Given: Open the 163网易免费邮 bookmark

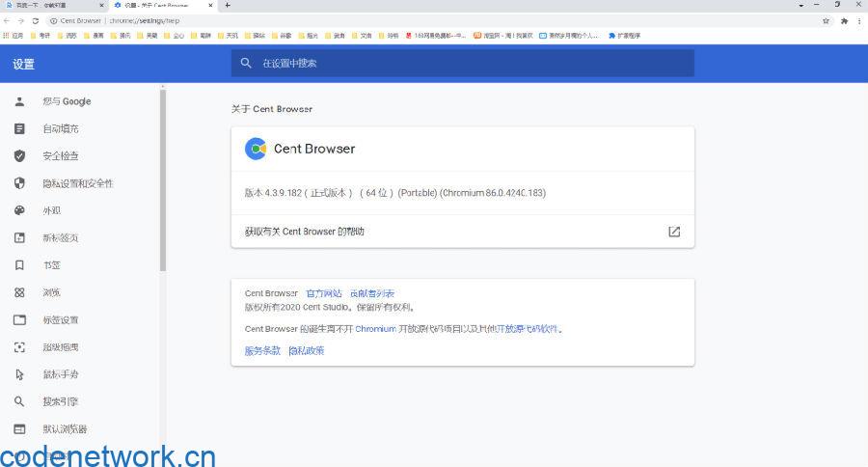Looking at the screenshot, I should 436,36.
